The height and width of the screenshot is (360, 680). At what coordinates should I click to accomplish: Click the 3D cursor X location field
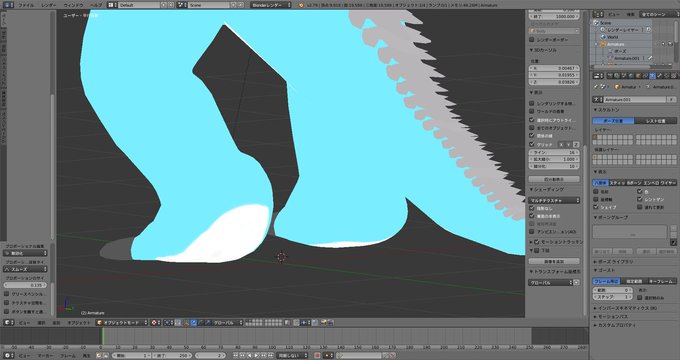[554, 68]
